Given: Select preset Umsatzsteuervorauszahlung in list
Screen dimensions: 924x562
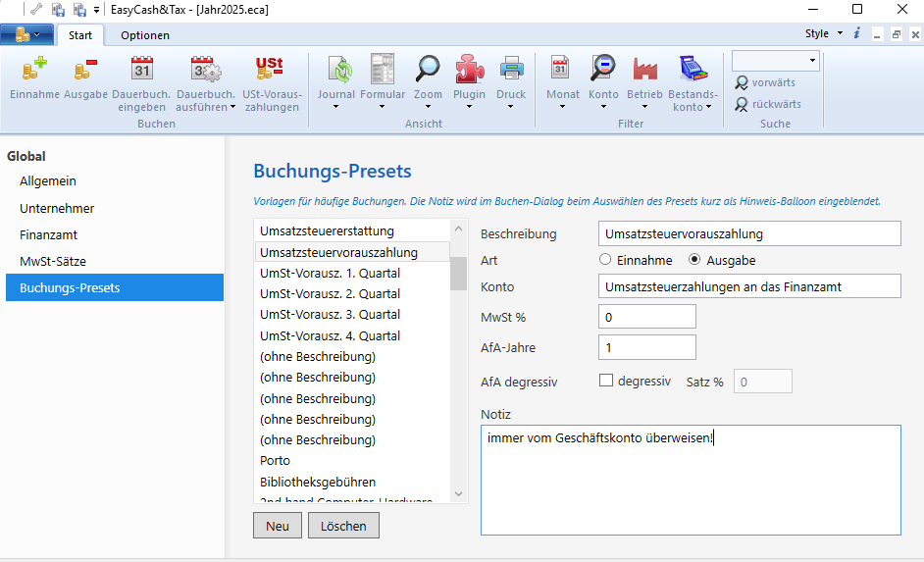Looking at the screenshot, I should tap(352, 252).
